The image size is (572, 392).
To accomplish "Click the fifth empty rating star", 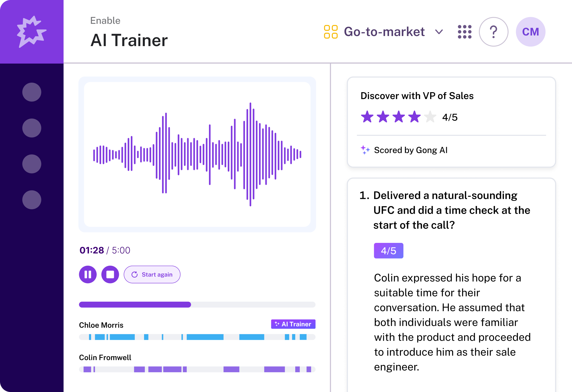I will (x=430, y=117).
